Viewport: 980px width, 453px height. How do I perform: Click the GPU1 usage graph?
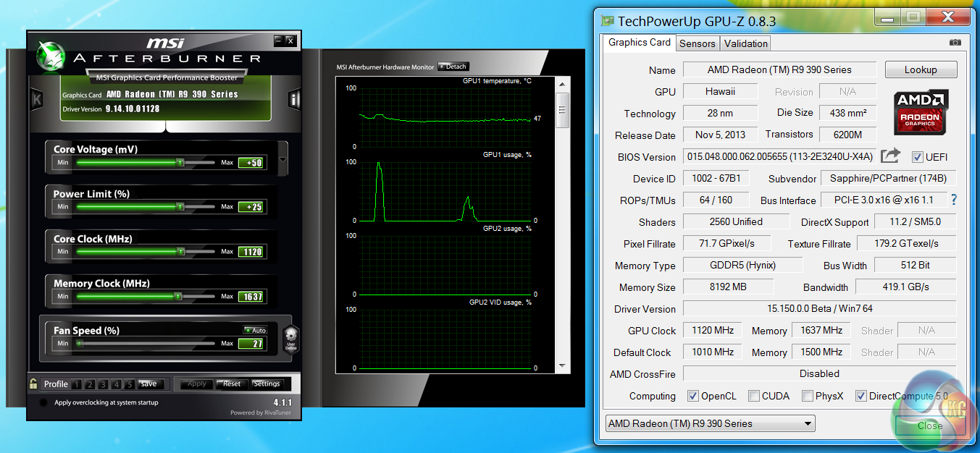(x=445, y=191)
